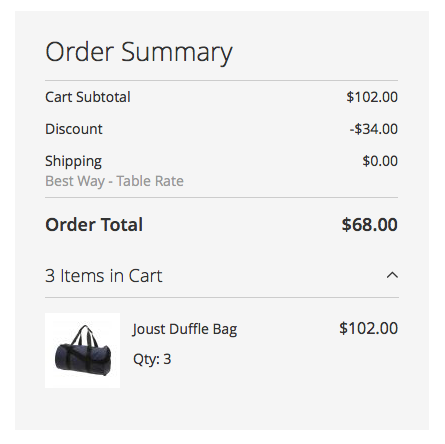
Task: Click the word Cart in items heading
Action: tap(145, 276)
